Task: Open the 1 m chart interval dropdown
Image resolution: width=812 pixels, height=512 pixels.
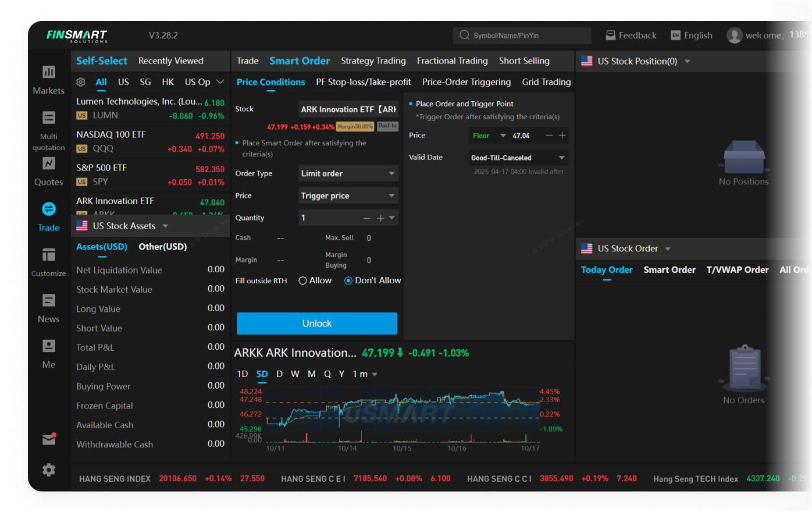Action: 365,374
